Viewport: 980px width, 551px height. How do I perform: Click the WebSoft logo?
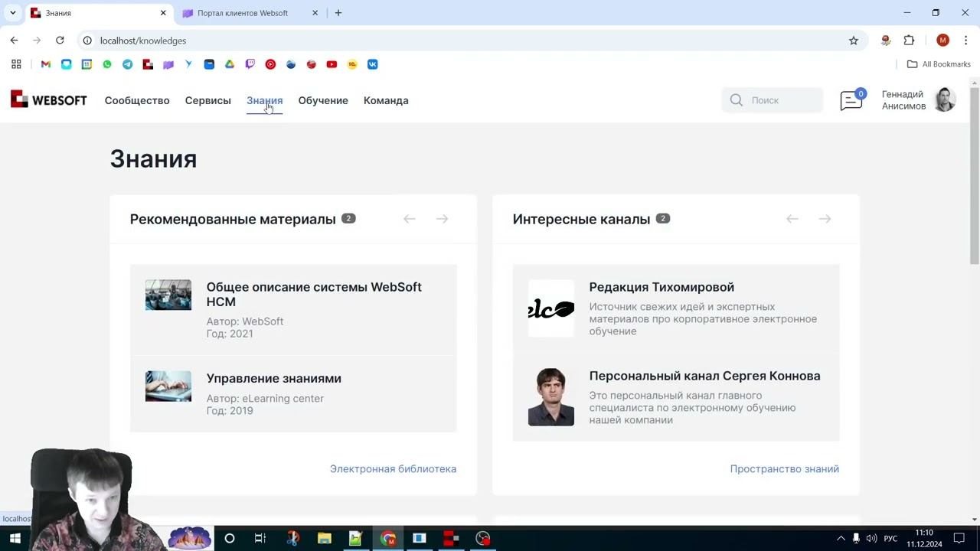point(49,100)
